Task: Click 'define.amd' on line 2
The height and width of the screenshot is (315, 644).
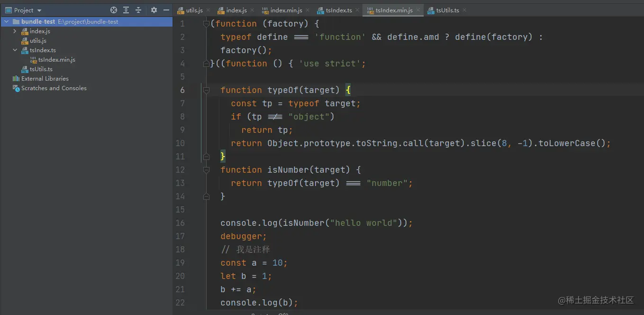Action: [x=413, y=37]
